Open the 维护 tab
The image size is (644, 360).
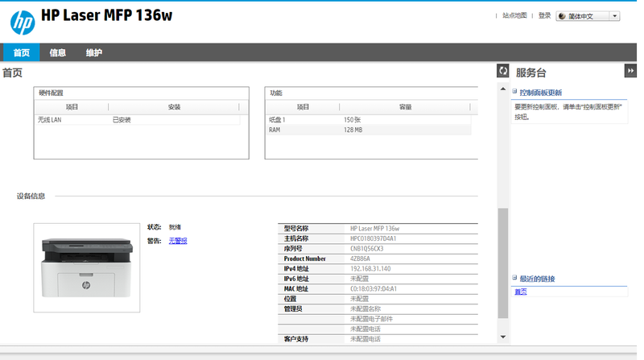point(93,52)
